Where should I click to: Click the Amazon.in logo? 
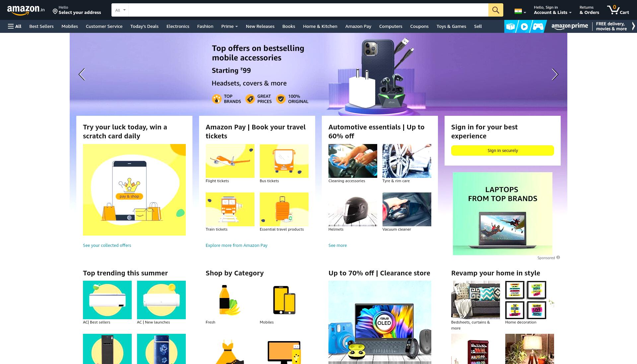[x=26, y=10]
